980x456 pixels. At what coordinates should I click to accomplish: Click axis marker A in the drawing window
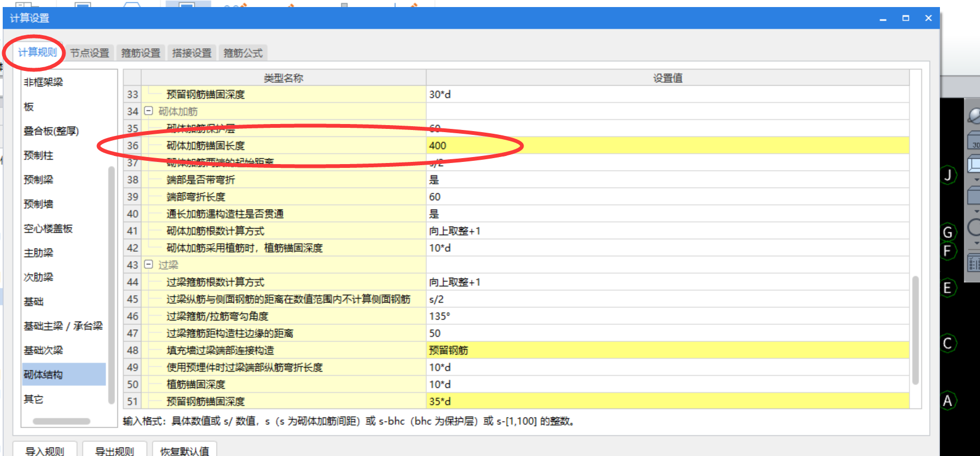tap(948, 401)
